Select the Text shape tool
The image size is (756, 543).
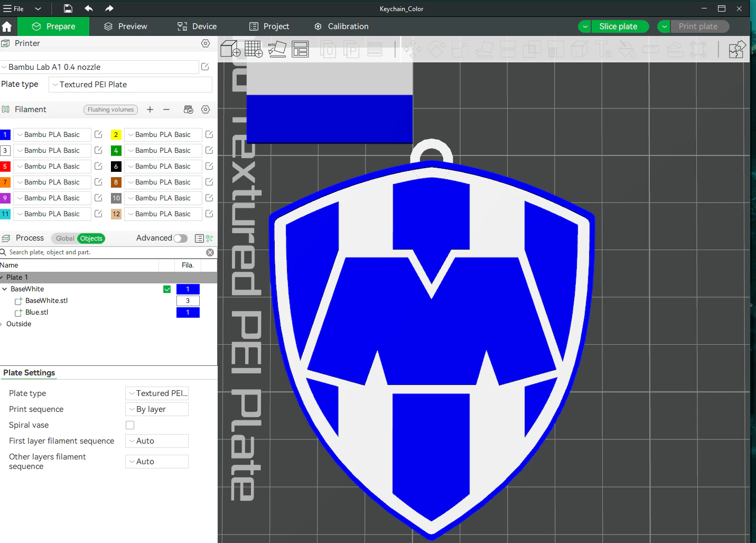(603, 50)
